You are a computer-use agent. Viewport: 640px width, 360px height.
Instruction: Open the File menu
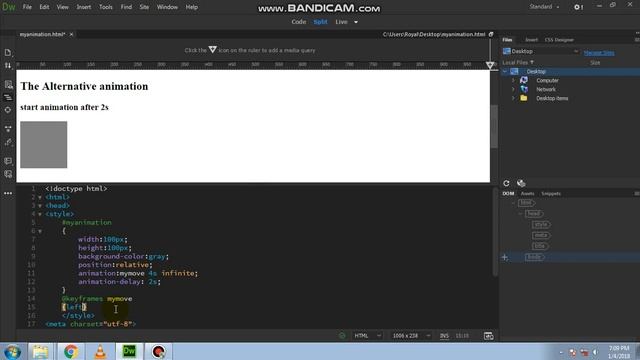(27, 7)
